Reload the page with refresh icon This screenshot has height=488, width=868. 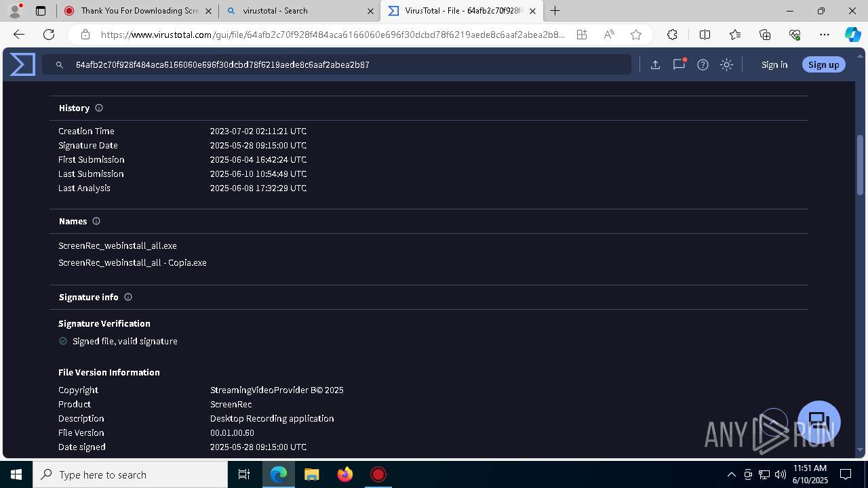(x=49, y=35)
